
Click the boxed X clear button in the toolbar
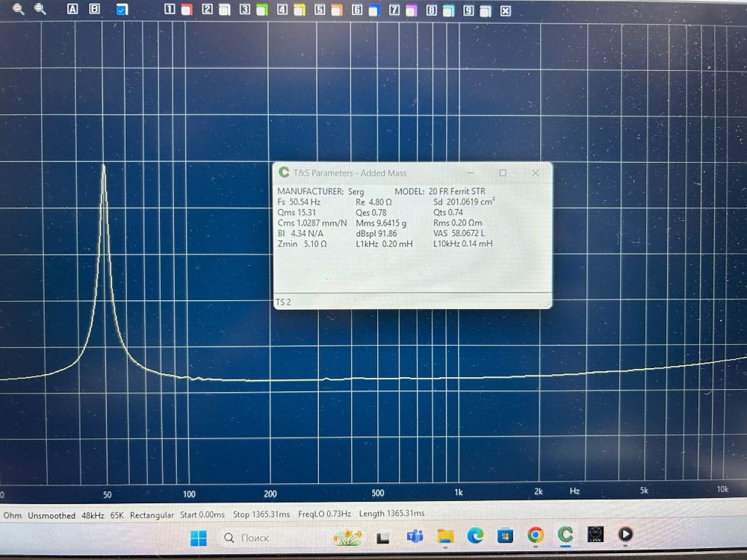click(506, 10)
